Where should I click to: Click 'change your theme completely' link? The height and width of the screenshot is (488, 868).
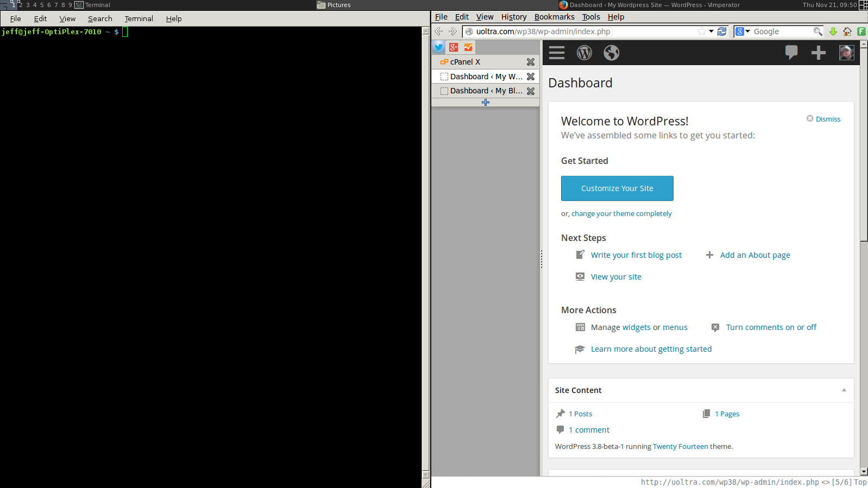coord(621,214)
